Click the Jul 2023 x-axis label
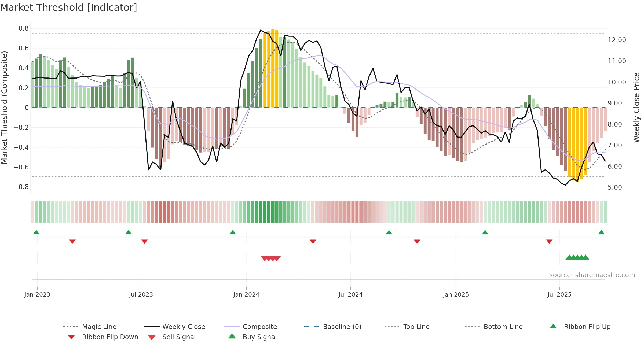Screen dimensions: 644x362 tap(141, 295)
